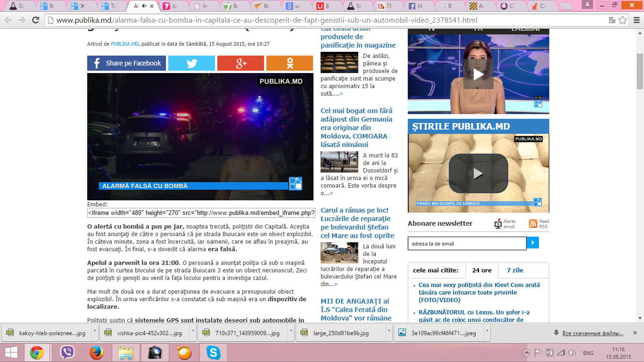Open the Google search tab in the tab strip
The height and width of the screenshot is (362, 644).
(x=294, y=6)
